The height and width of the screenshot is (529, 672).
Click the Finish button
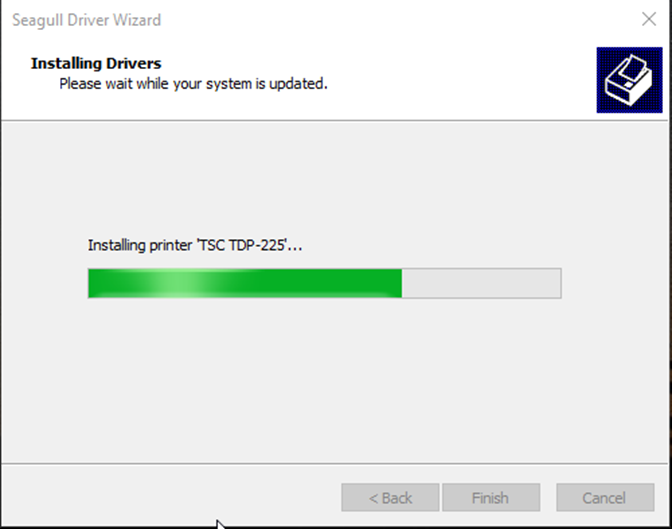pos(491,498)
